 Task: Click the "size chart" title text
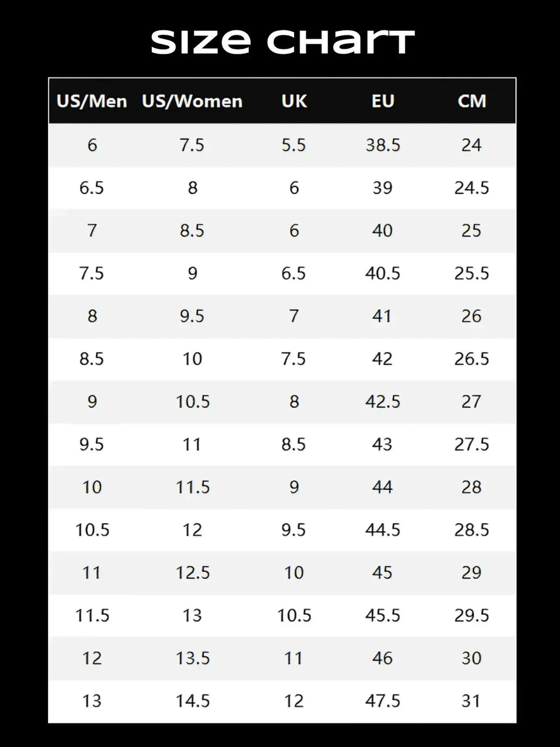click(x=282, y=42)
